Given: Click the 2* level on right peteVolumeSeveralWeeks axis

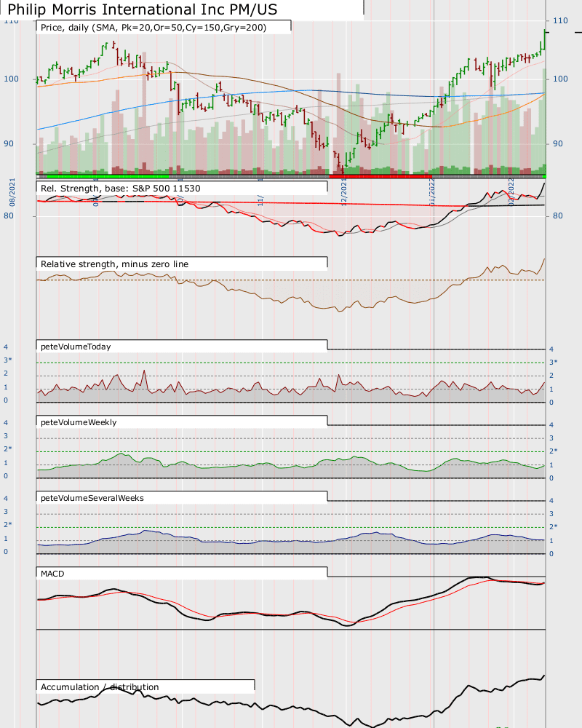Looking at the screenshot, I should click(553, 526).
